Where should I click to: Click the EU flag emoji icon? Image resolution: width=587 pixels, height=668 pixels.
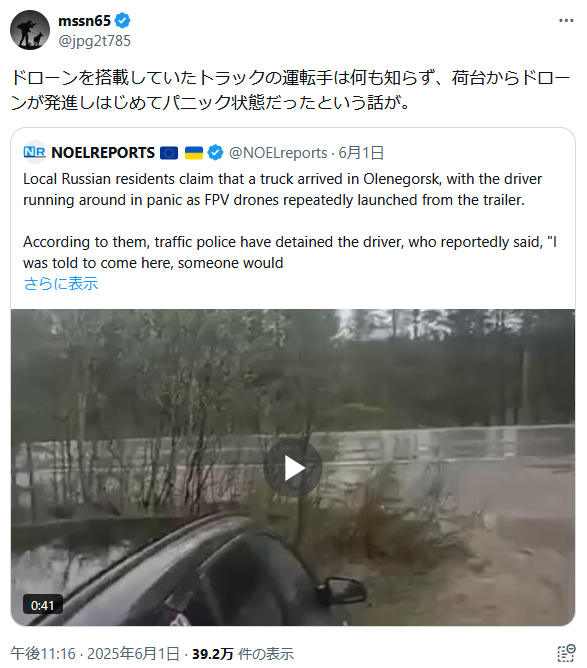coord(169,153)
